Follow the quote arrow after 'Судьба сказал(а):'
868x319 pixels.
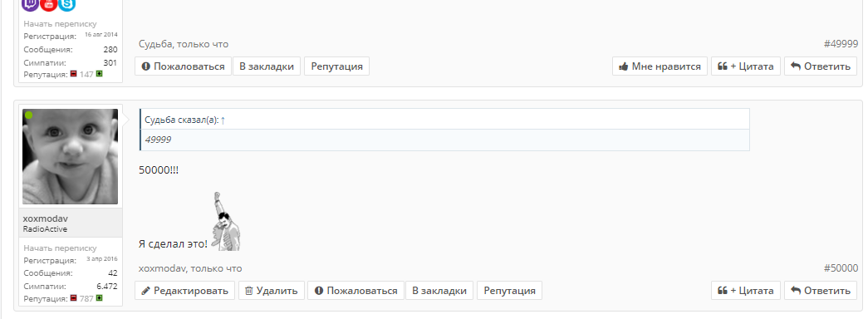(223, 120)
